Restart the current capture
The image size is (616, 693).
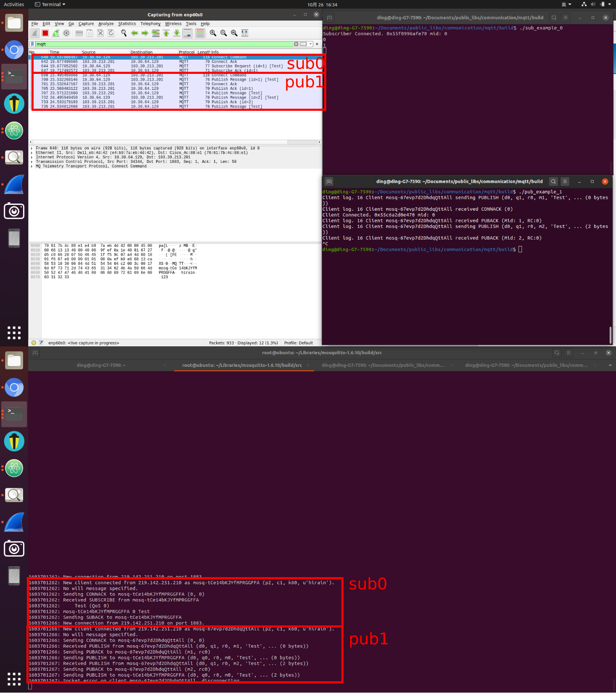[56, 33]
